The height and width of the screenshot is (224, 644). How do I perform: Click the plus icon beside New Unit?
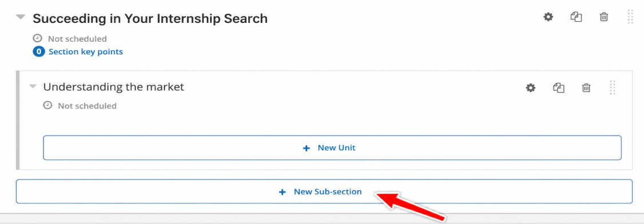306,148
